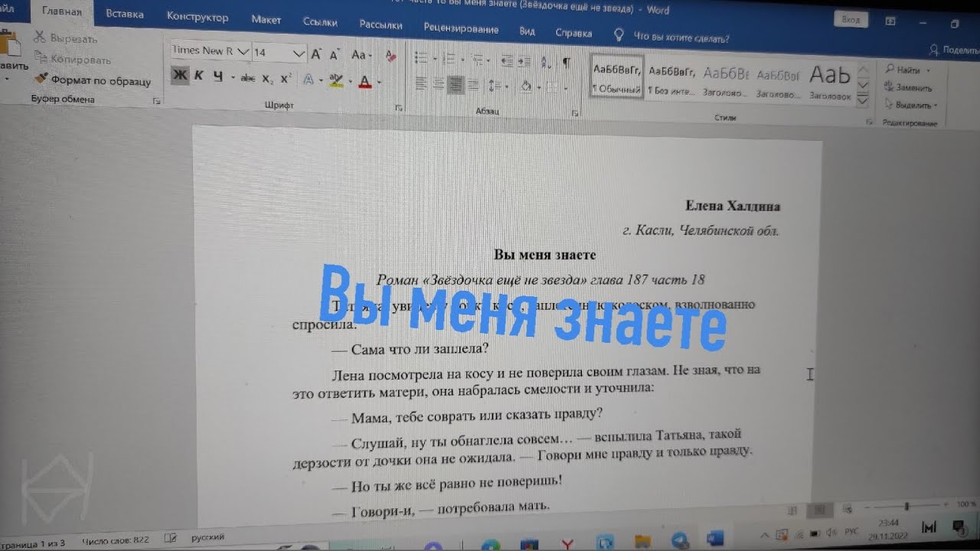Open change case (Aa) dropdown

tap(361, 55)
